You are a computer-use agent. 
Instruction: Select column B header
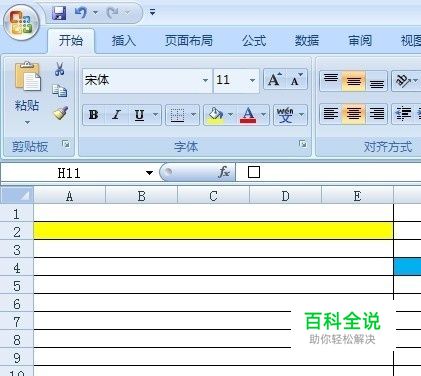point(141,196)
